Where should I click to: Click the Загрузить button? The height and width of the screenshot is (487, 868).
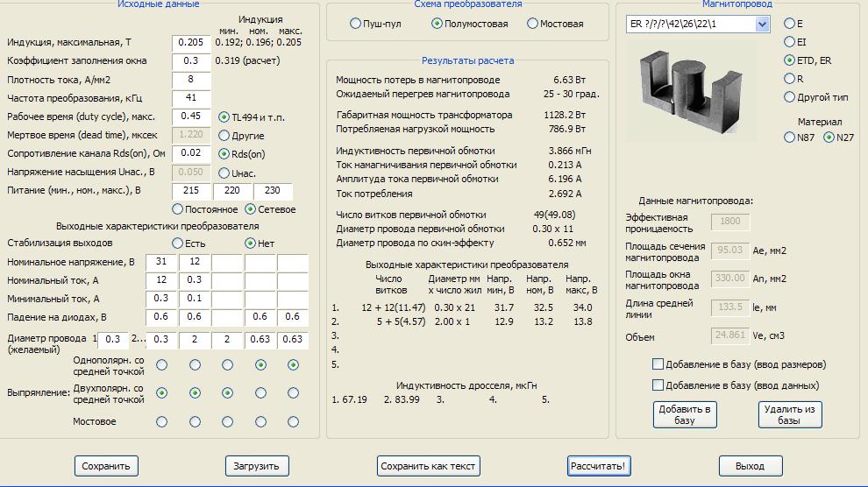pyautogui.click(x=256, y=466)
